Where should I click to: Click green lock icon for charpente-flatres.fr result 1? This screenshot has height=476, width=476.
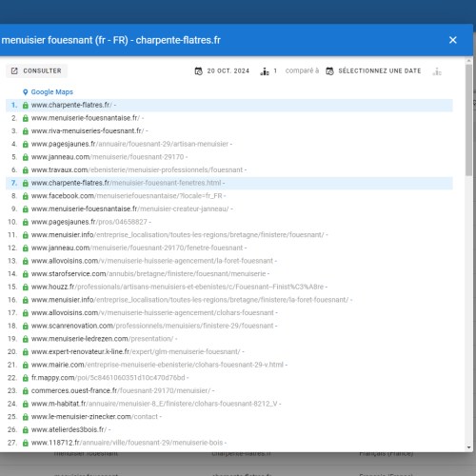pyautogui.click(x=26, y=105)
